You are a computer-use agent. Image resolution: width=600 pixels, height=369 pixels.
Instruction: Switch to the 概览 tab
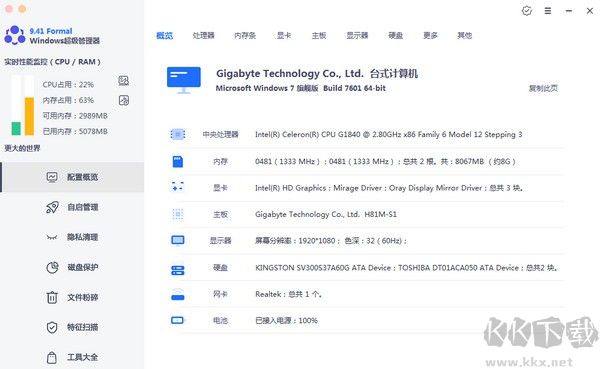pos(165,36)
